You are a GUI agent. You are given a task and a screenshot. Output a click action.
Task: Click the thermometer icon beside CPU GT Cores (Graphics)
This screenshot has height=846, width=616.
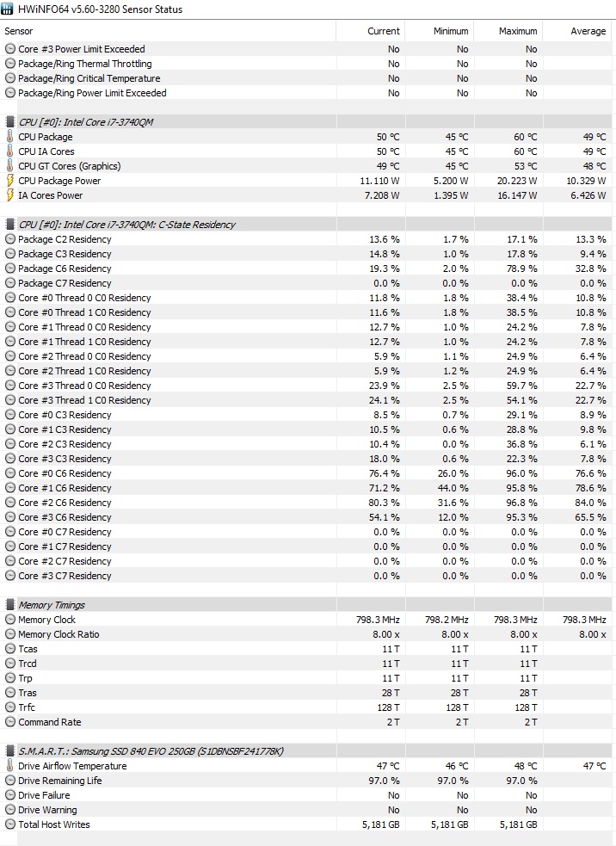point(9,165)
